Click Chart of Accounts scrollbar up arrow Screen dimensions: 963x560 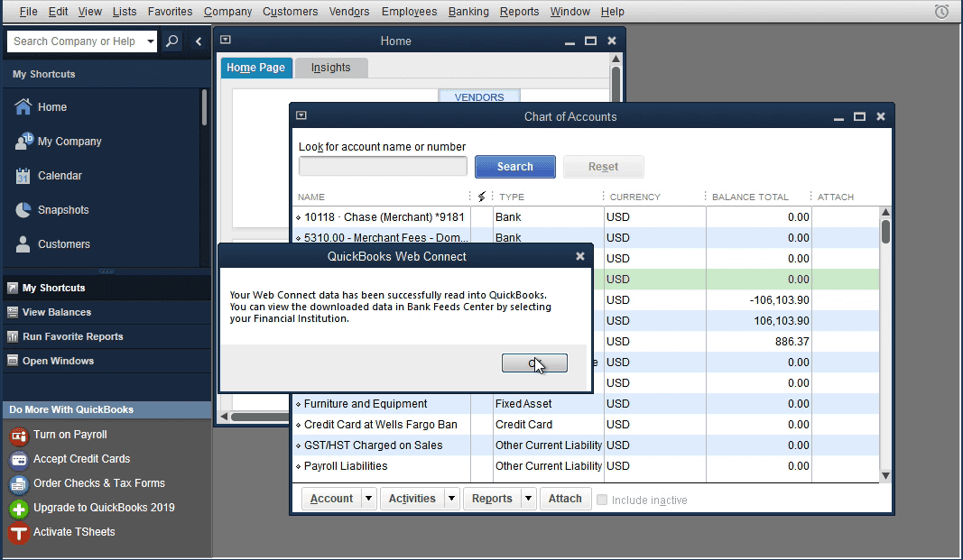pyautogui.click(x=885, y=212)
